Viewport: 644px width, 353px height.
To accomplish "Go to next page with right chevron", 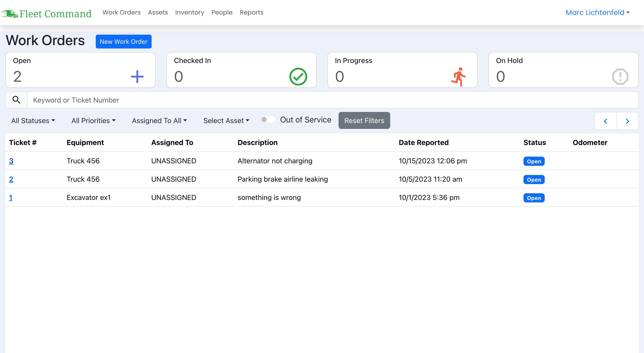I will coord(627,121).
